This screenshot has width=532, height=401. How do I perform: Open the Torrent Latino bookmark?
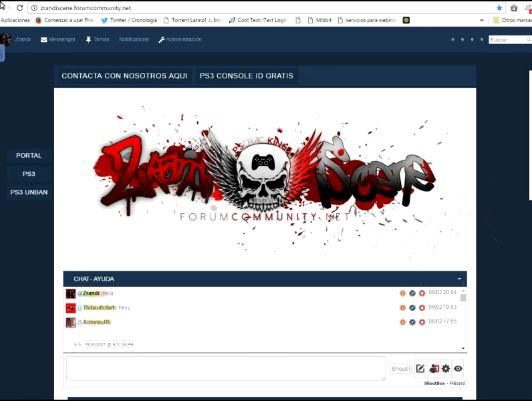click(x=192, y=20)
